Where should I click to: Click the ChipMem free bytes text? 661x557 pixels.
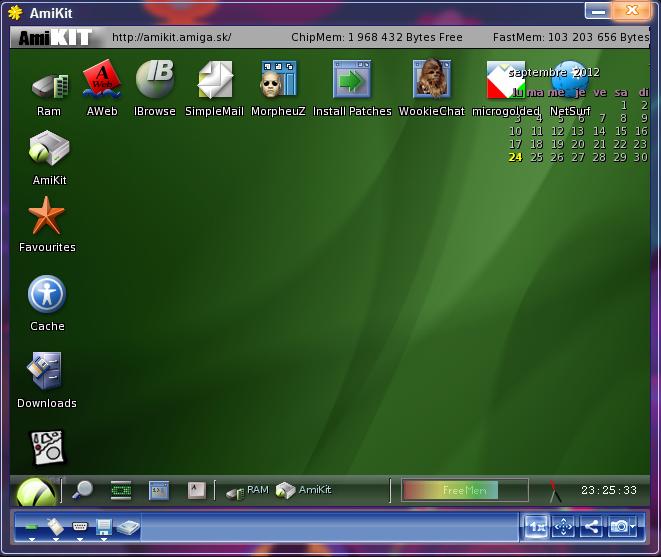tap(376, 38)
